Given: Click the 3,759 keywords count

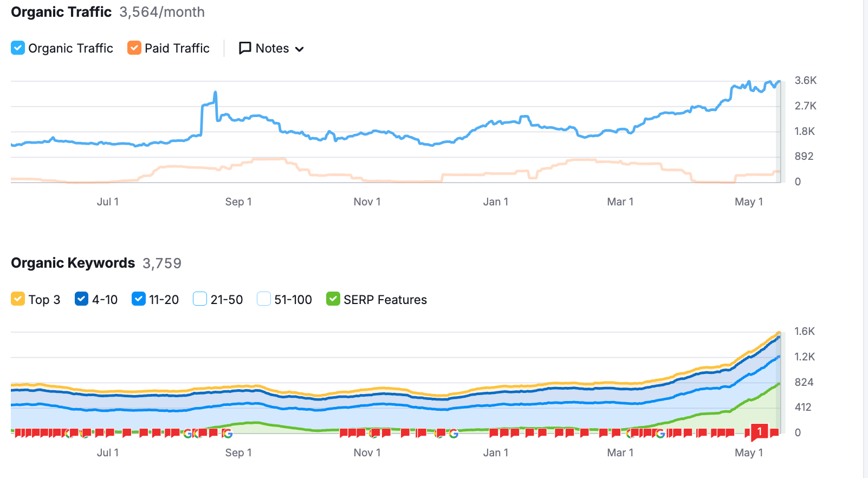Looking at the screenshot, I should (162, 263).
